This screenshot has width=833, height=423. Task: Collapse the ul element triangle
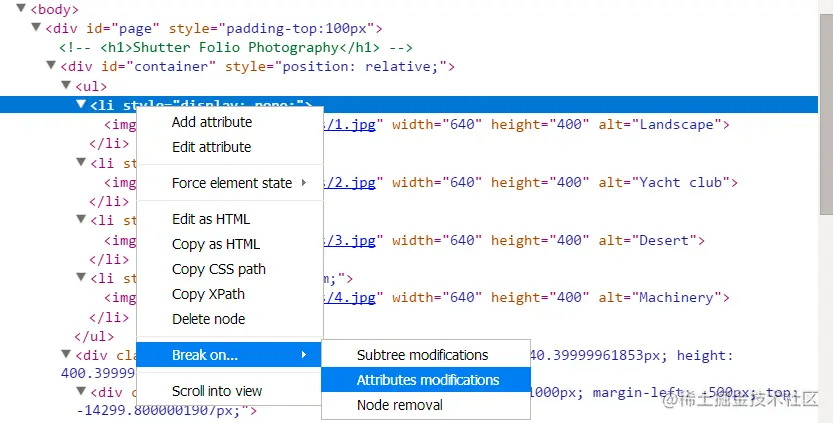(65, 84)
